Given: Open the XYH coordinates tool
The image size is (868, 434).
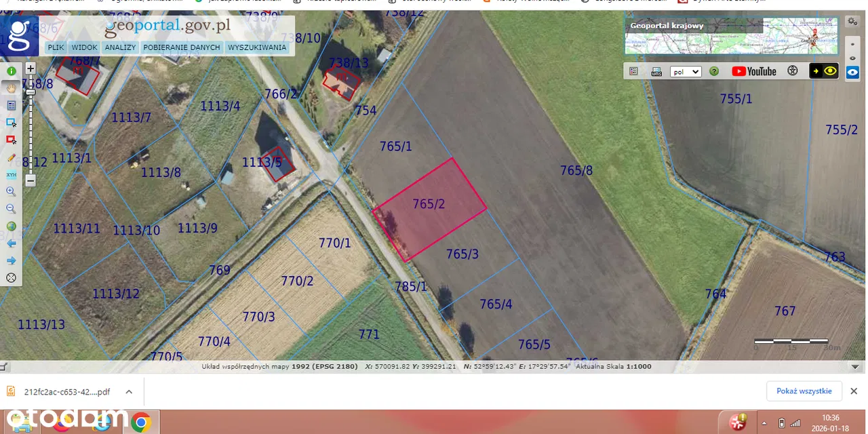Looking at the screenshot, I should 12,174.
